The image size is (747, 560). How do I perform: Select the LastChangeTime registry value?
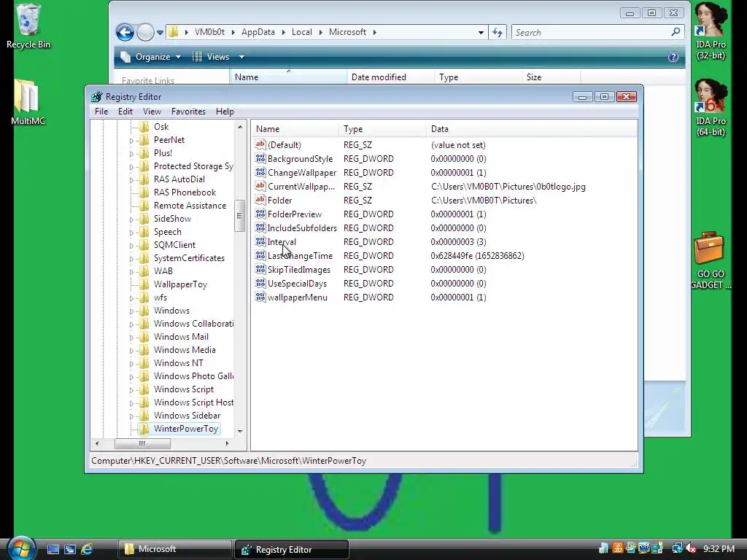300,256
